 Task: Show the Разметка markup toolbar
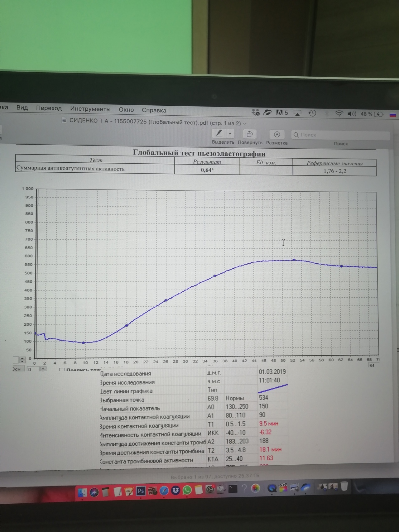point(277,134)
